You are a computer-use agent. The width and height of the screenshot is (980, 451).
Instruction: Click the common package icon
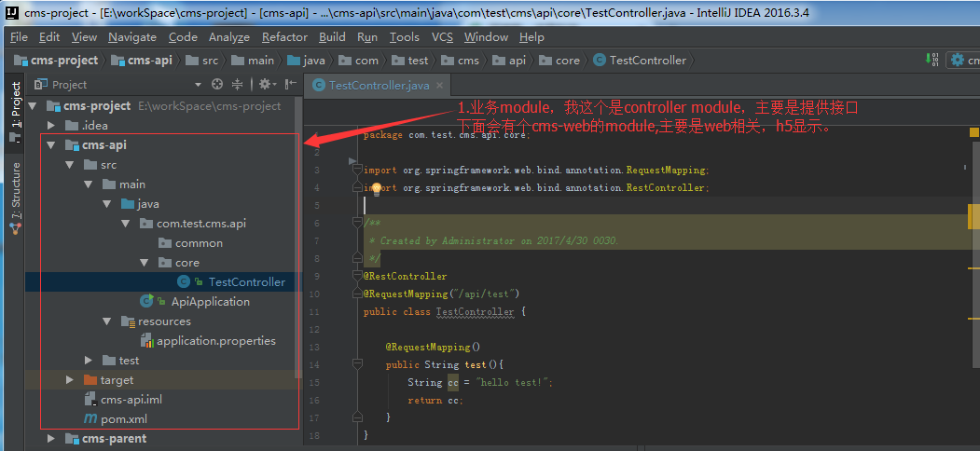pyautogui.click(x=164, y=243)
